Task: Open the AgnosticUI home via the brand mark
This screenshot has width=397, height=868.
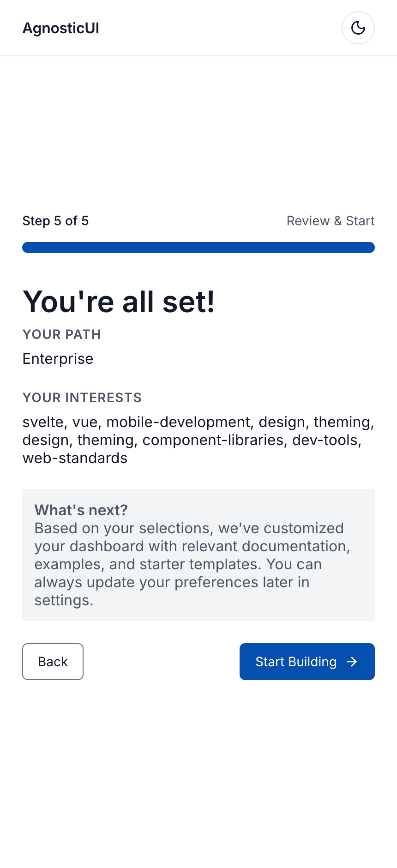Action: coord(60,28)
